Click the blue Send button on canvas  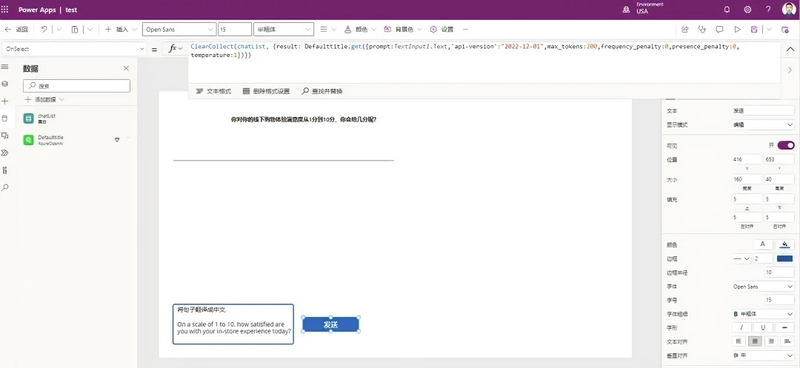pyautogui.click(x=331, y=325)
